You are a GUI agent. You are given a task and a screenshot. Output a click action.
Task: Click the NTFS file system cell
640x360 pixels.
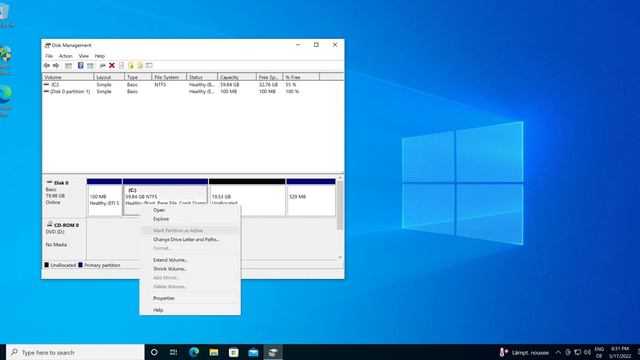(160, 84)
